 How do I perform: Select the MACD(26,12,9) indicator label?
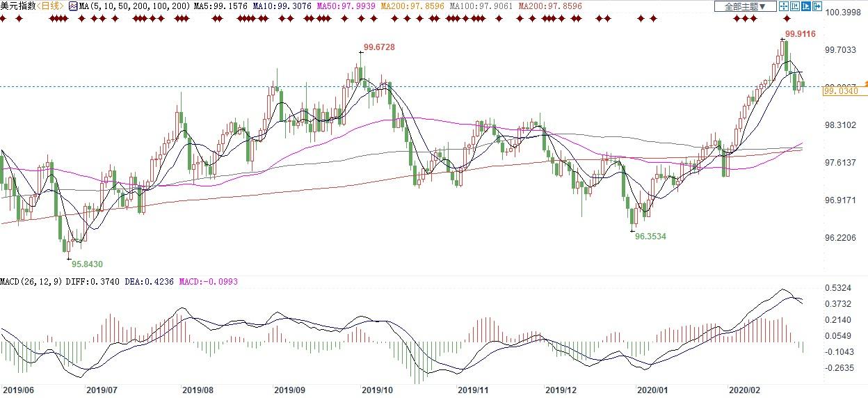click(31, 281)
